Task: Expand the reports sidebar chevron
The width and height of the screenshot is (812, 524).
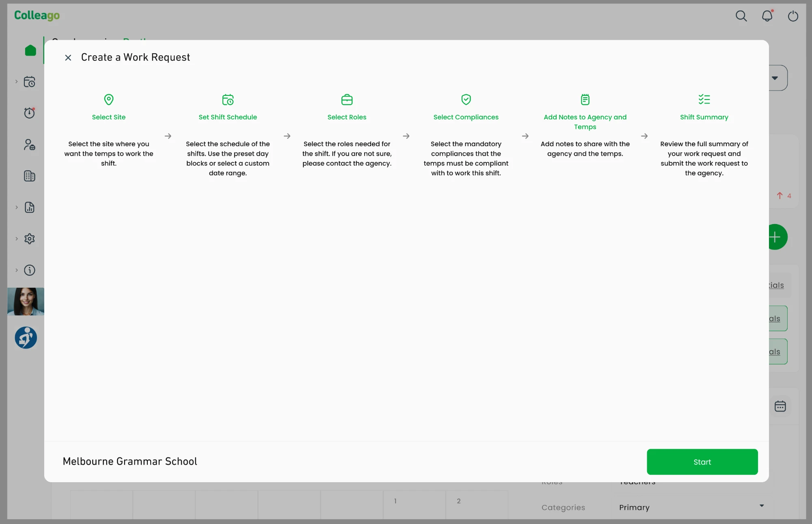Action: 17,207
